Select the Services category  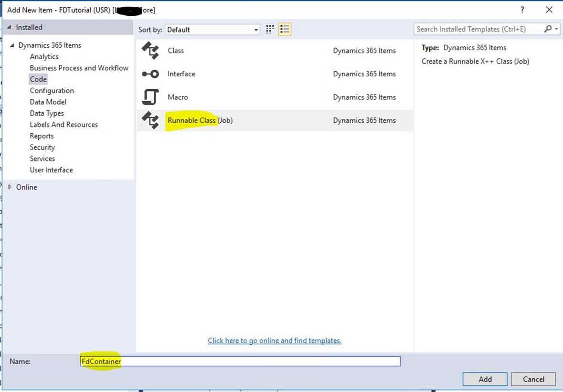(42, 159)
